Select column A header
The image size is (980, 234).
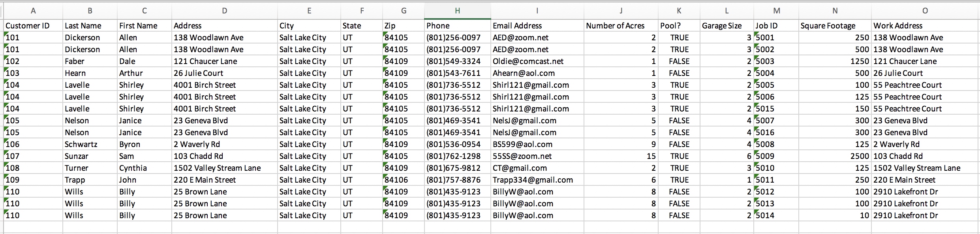pyautogui.click(x=33, y=11)
